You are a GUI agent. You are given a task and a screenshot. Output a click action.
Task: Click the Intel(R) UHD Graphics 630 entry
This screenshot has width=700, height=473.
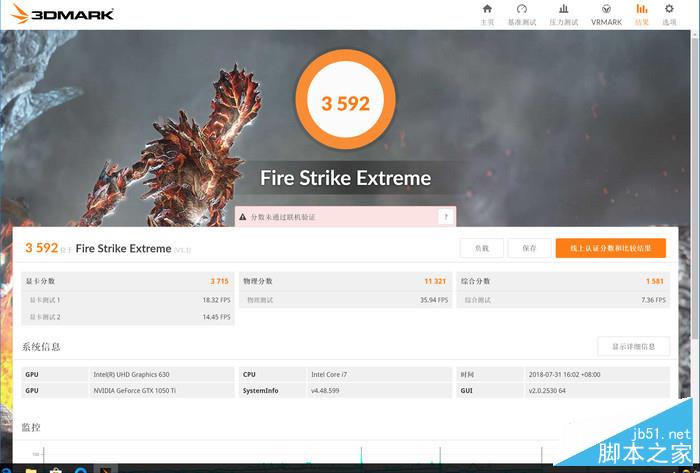click(x=131, y=374)
